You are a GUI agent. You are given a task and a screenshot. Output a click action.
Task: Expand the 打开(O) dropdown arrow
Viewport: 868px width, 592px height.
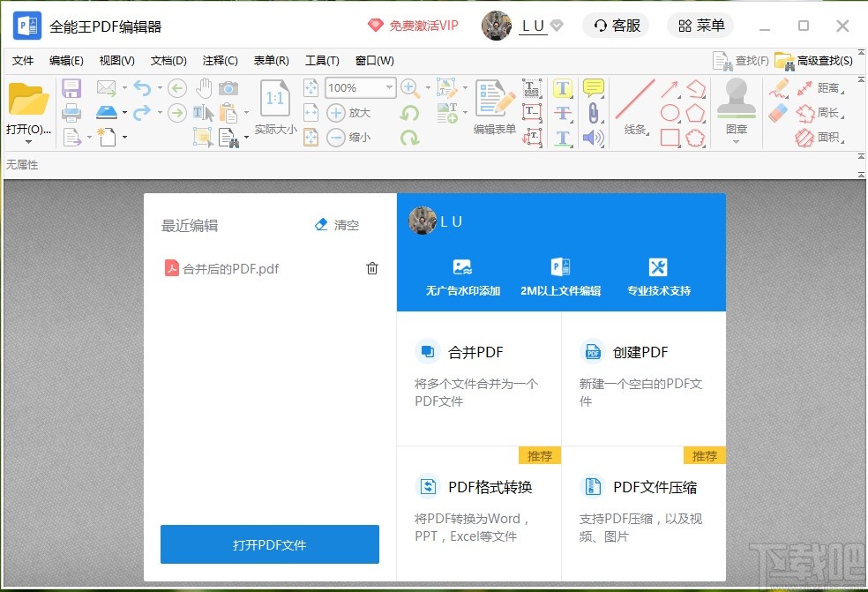coord(28,142)
